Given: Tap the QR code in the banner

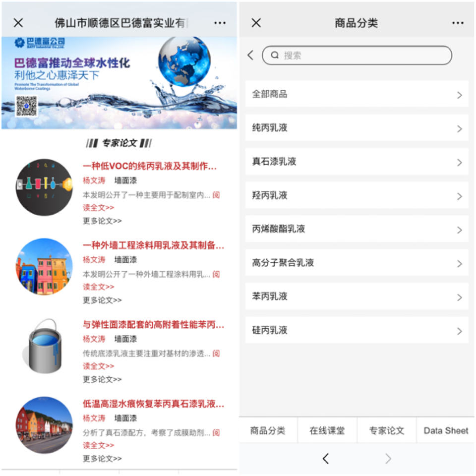Looking at the screenshot, I should pyautogui.click(x=26, y=106).
